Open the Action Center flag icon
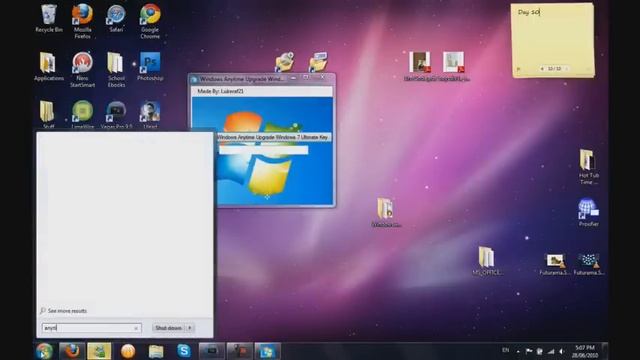This screenshot has height=360, width=640. click(x=529, y=351)
